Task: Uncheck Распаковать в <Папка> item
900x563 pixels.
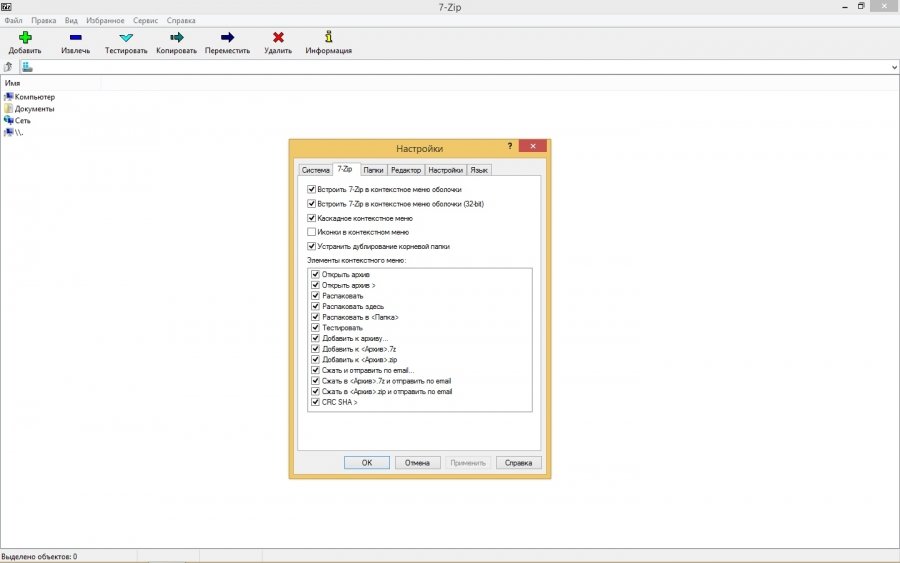Action: point(315,317)
